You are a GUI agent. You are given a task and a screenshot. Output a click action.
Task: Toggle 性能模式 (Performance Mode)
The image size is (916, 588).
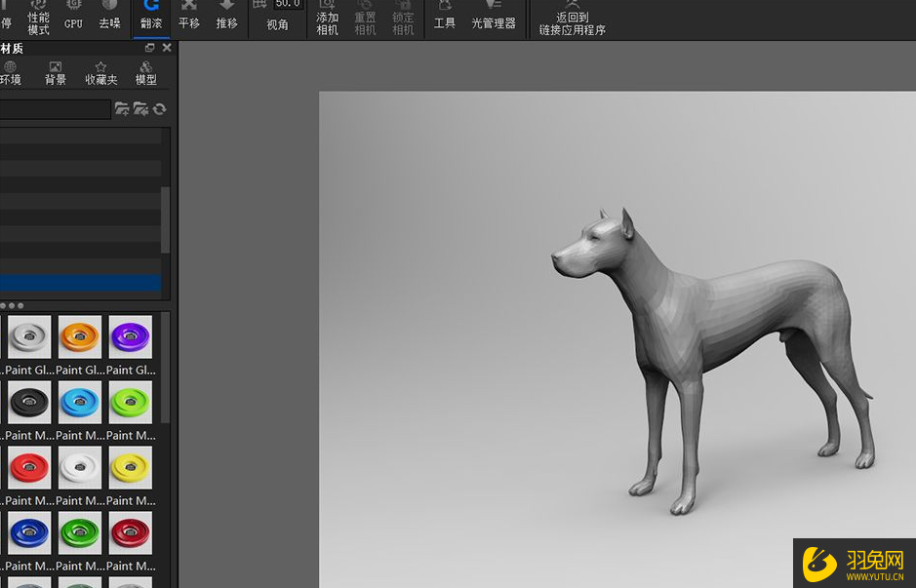[x=38, y=19]
